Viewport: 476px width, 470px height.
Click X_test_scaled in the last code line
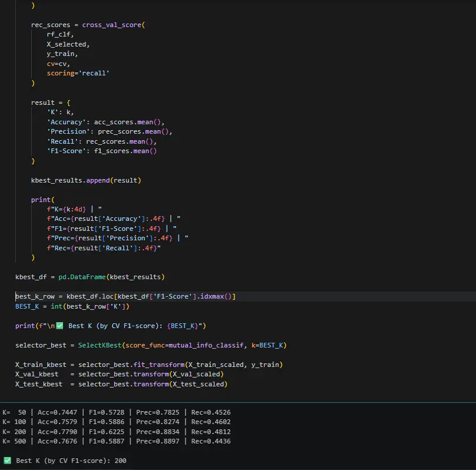point(198,384)
